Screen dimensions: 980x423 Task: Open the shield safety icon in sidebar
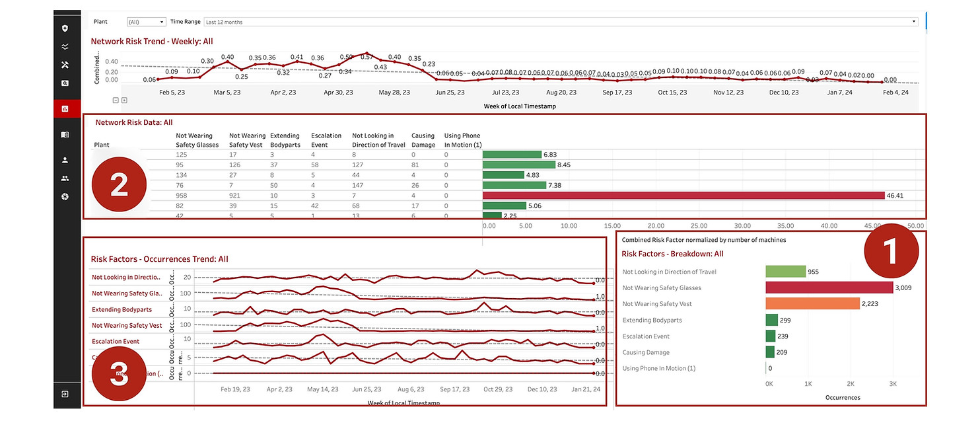pyautogui.click(x=65, y=28)
